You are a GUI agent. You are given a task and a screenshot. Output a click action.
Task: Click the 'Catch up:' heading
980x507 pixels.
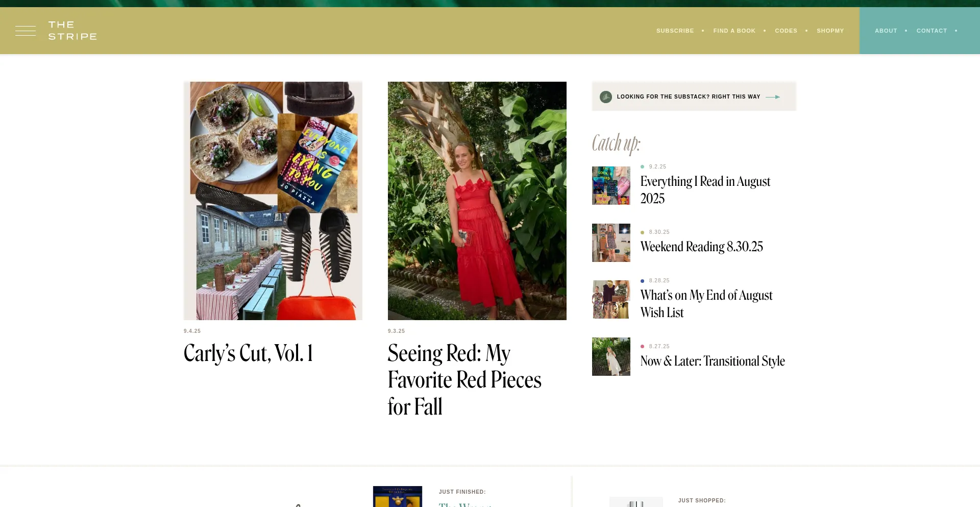pyautogui.click(x=616, y=143)
